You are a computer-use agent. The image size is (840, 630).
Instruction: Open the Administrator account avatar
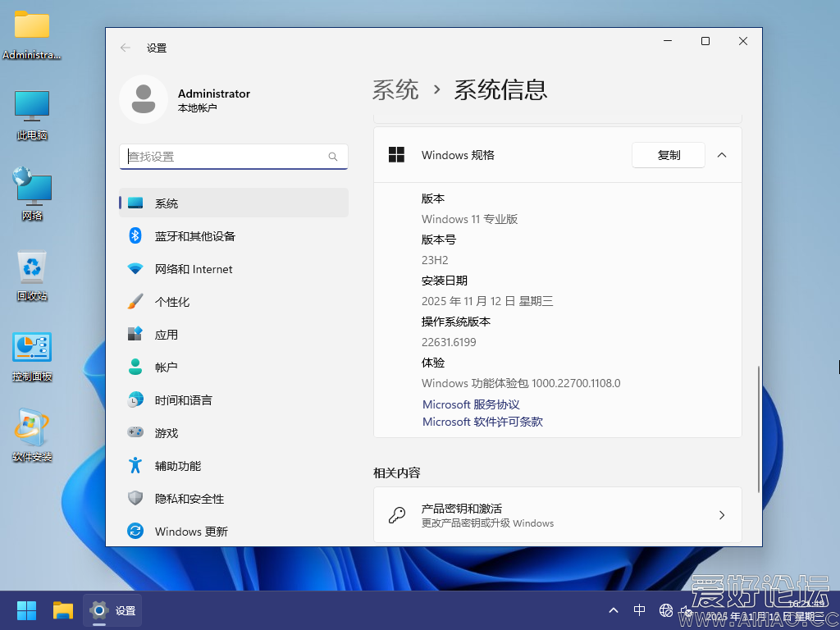click(x=144, y=99)
